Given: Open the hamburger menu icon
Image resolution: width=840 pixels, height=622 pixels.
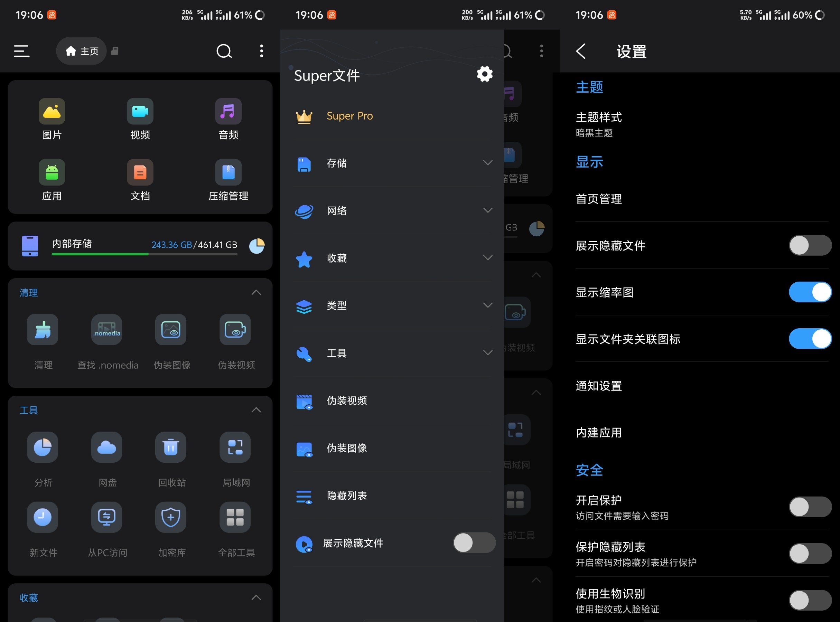Looking at the screenshot, I should (x=21, y=51).
